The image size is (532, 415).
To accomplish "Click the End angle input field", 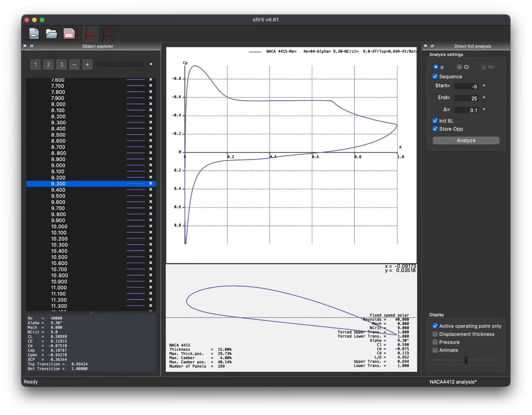I will pyautogui.click(x=466, y=98).
